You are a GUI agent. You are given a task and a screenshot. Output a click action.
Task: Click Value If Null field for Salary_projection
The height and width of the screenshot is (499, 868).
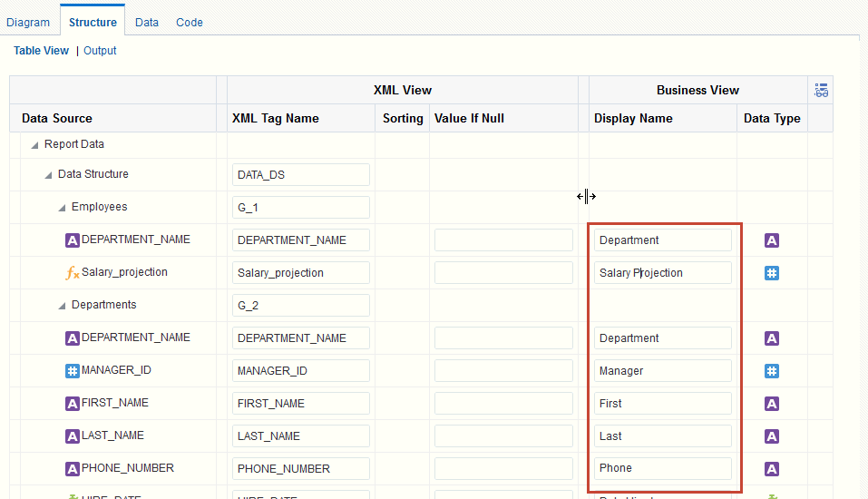[x=503, y=272]
